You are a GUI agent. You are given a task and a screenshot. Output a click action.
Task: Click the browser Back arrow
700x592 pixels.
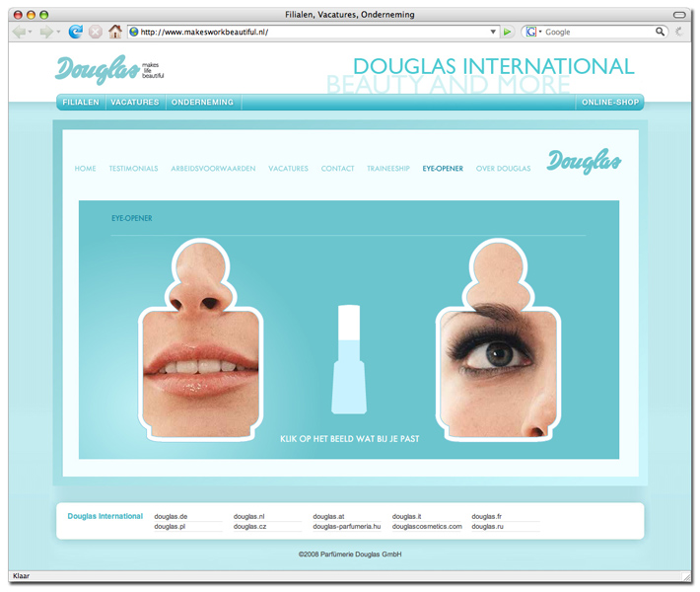[19, 32]
